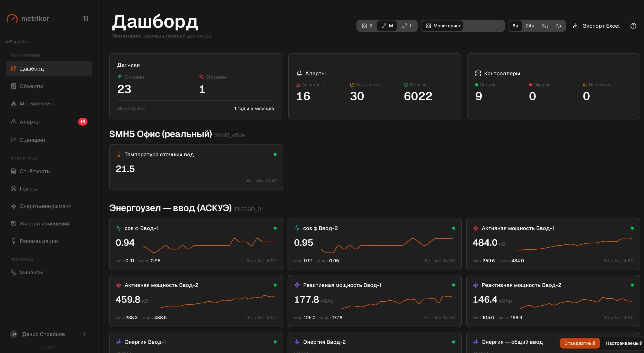Screen dimensions: 644x353
Task: Click the server icon next to Контроллеры
Action: pos(478,73)
